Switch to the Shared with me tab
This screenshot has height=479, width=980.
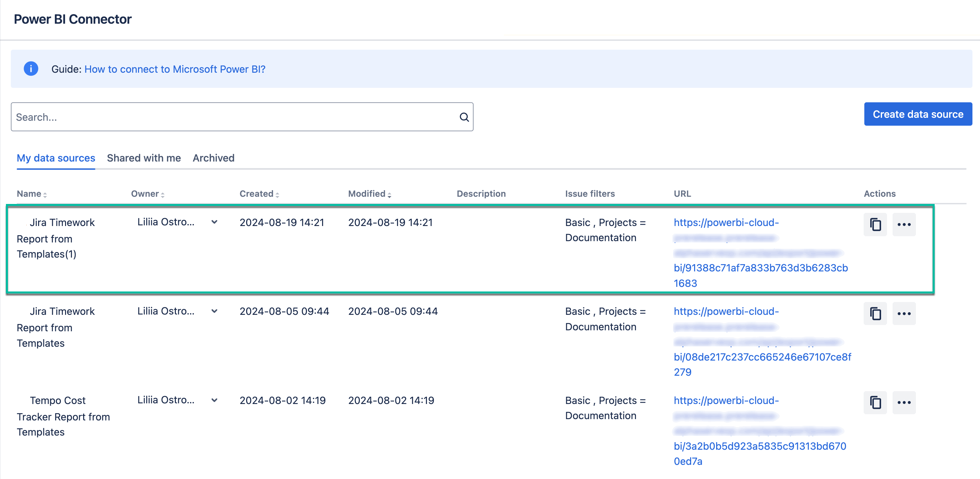coord(144,158)
